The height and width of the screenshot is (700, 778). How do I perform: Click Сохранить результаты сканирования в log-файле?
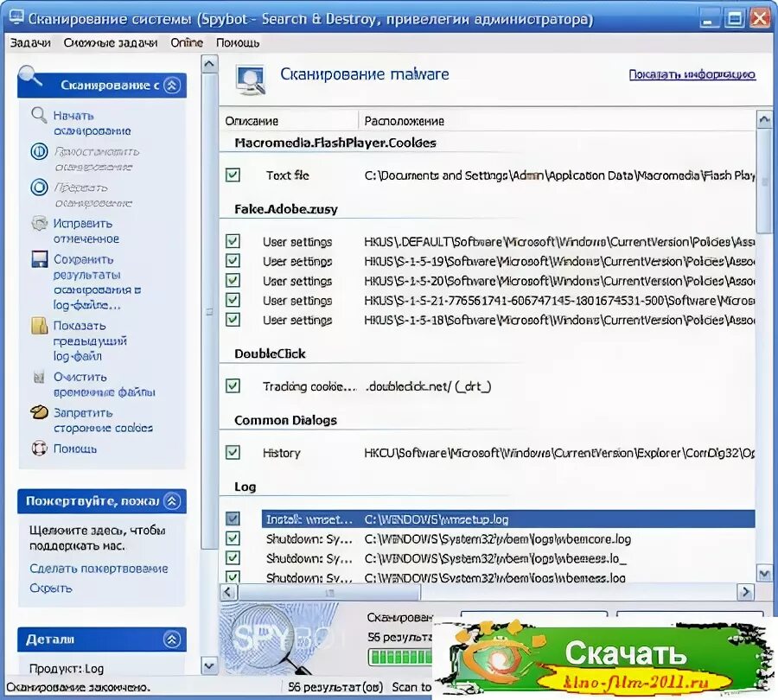(x=97, y=283)
